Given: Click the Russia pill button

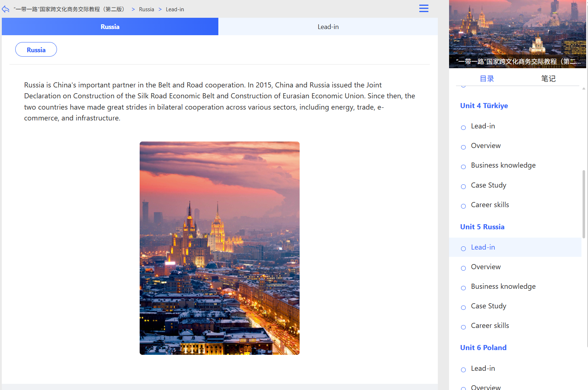Looking at the screenshot, I should tap(36, 50).
